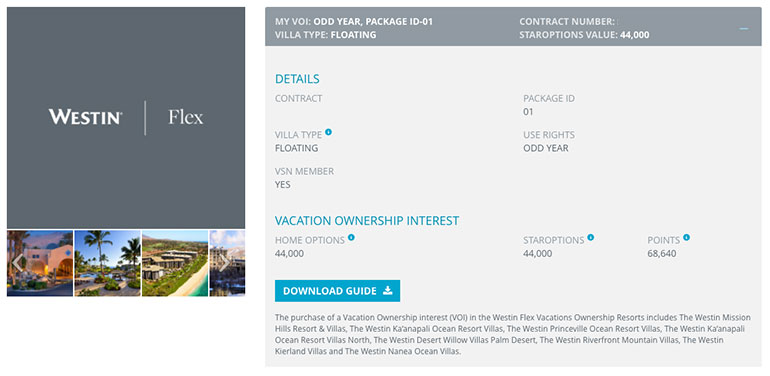Click the info icon next to Home Options
This screenshot has height=376, width=770.
pos(351,238)
